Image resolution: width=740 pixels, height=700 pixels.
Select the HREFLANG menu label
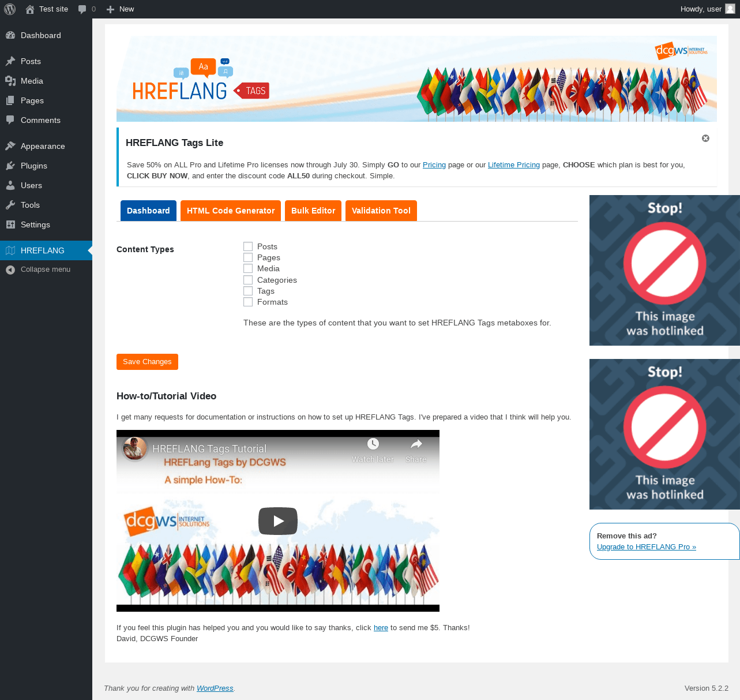click(43, 250)
